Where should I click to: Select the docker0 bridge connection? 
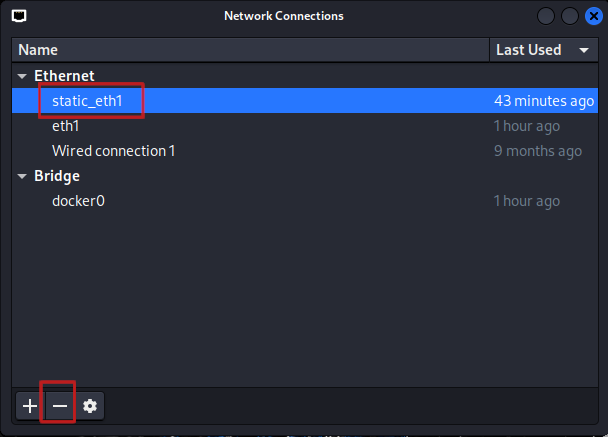[78, 201]
